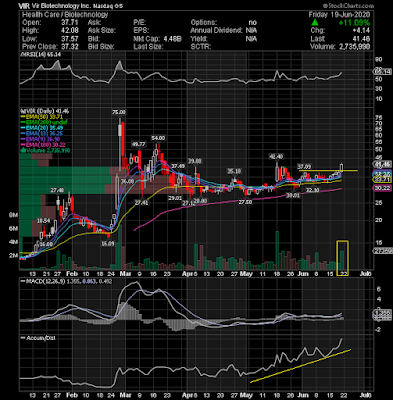This screenshot has height=400, width=393.
Task: Click the EMA(20) 35.49 legend entry
Action: pos(41,128)
